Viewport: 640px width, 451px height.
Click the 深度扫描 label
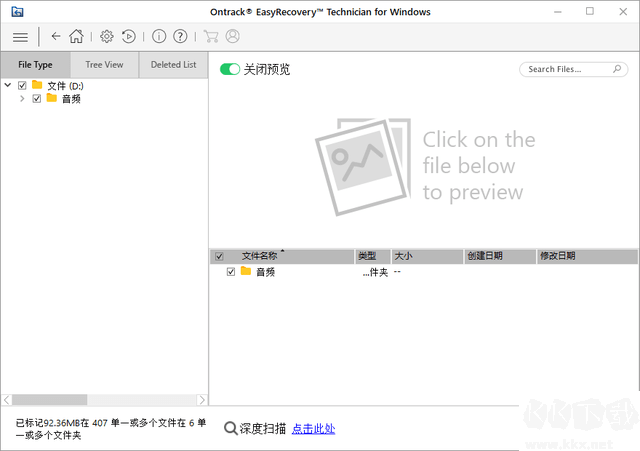(262, 429)
